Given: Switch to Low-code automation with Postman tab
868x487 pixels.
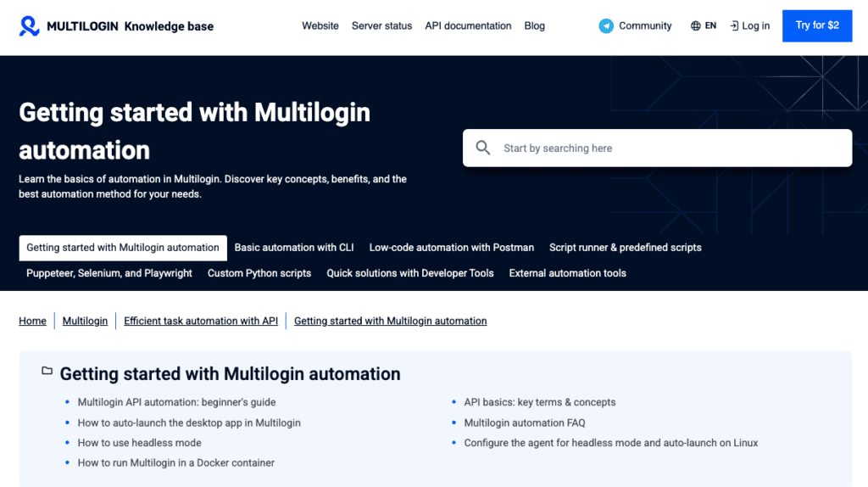Looking at the screenshot, I should [451, 248].
